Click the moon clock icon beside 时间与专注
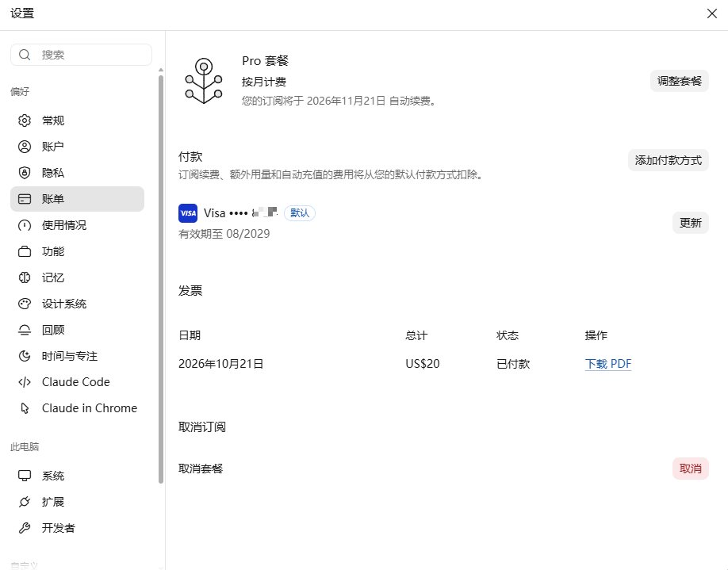Screen dimensions: 728x570 pyautogui.click(x=24, y=356)
